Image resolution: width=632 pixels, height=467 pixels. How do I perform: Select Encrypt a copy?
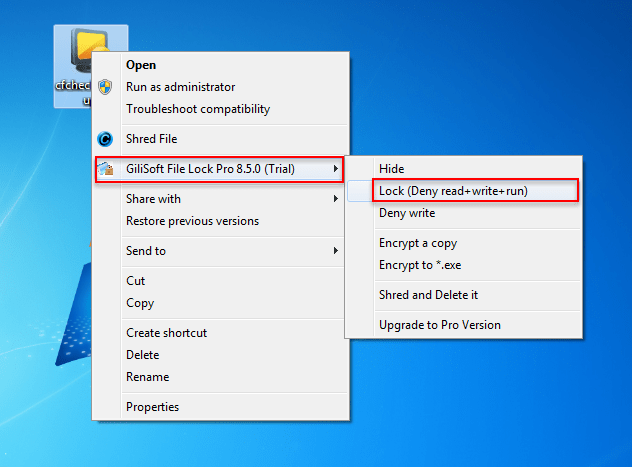click(464, 243)
